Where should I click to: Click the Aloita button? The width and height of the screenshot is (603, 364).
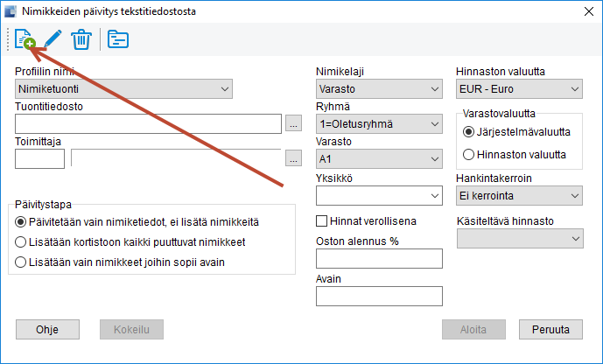pos(473,329)
